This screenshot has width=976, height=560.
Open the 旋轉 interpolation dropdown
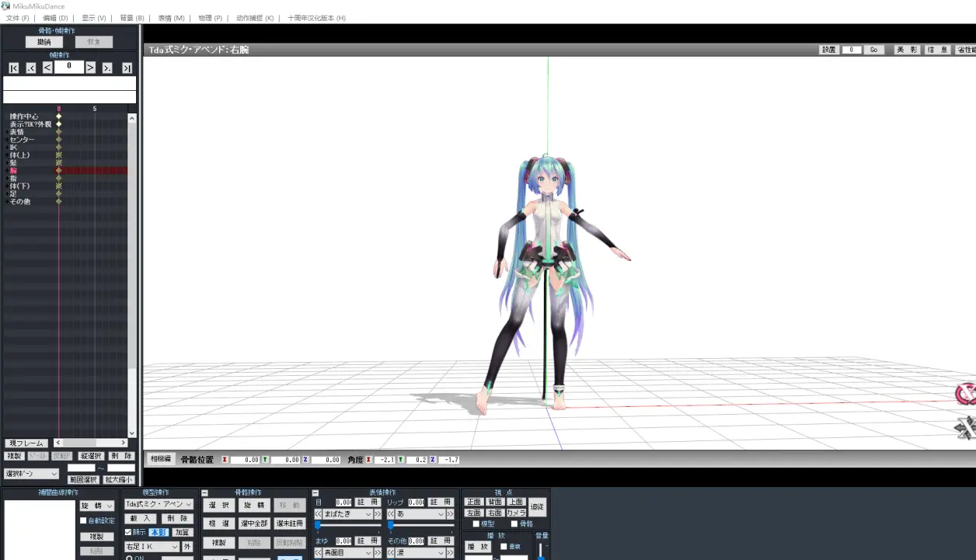point(97,506)
